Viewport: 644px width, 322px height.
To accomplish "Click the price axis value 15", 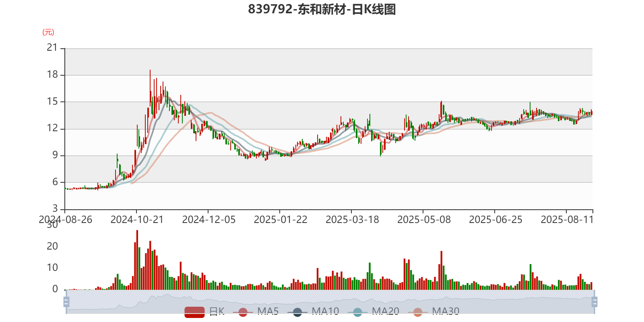I will [52, 101].
